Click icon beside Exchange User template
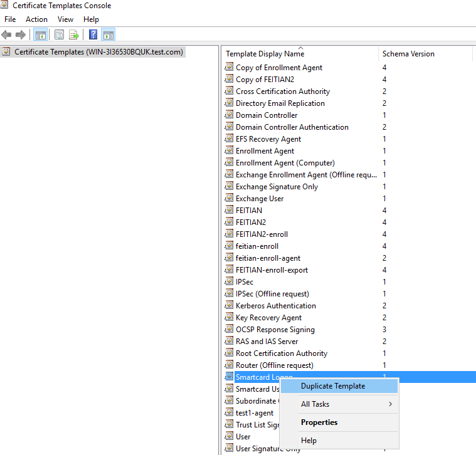 [229, 198]
